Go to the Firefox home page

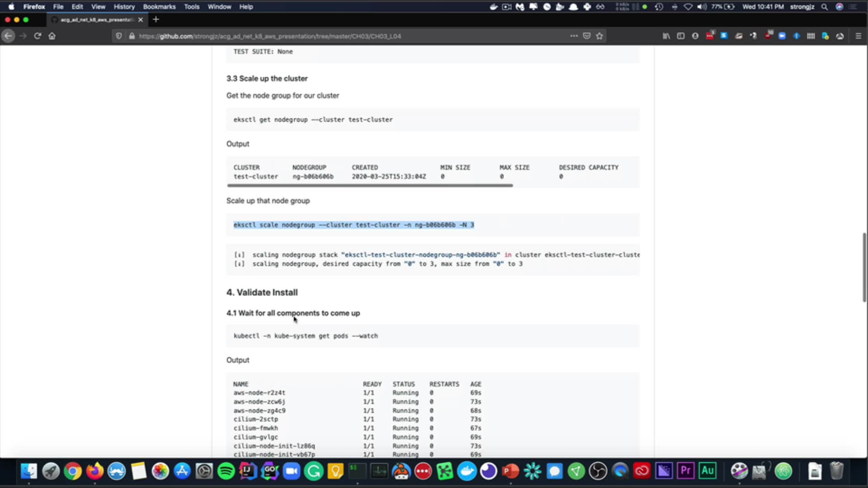click(x=52, y=36)
